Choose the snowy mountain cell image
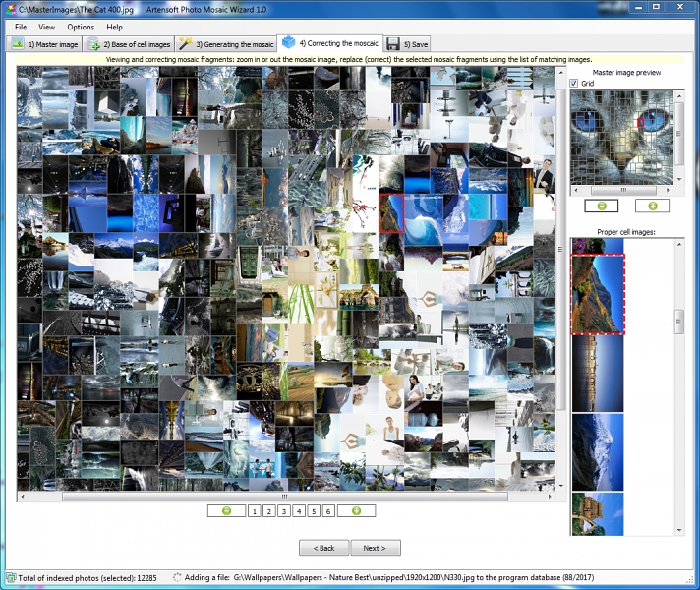The height and width of the screenshot is (590, 700). (x=598, y=452)
